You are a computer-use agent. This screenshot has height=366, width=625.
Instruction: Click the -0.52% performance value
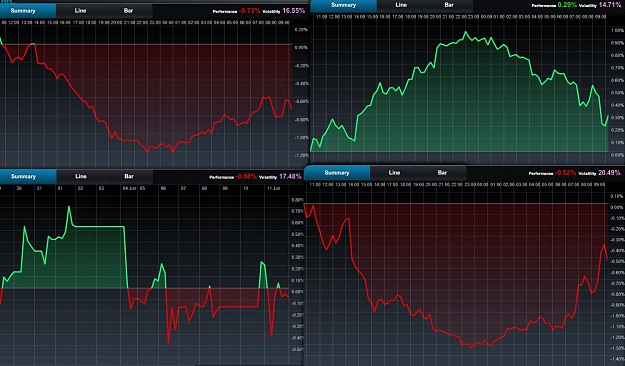click(x=565, y=173)
